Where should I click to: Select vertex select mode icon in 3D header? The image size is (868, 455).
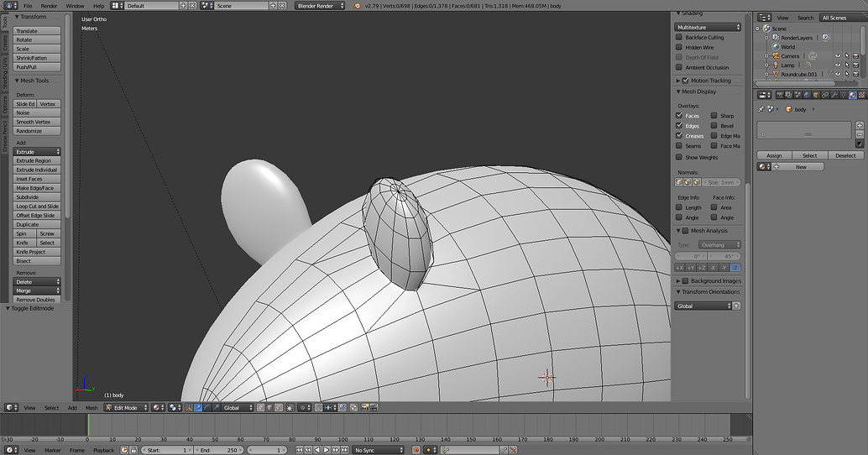click(260, 407)
